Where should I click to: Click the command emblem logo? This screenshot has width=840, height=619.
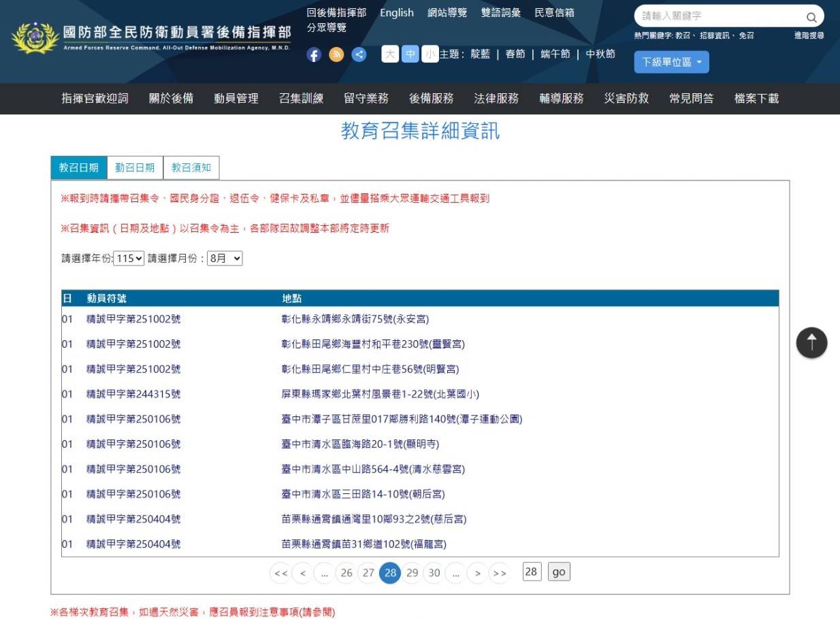[35, 38]
